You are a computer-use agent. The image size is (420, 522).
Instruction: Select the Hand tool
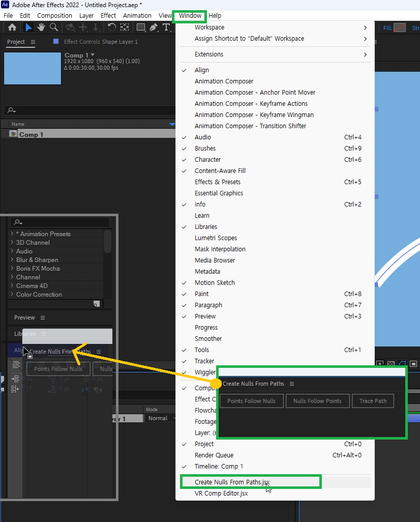[x=41, y=27]
